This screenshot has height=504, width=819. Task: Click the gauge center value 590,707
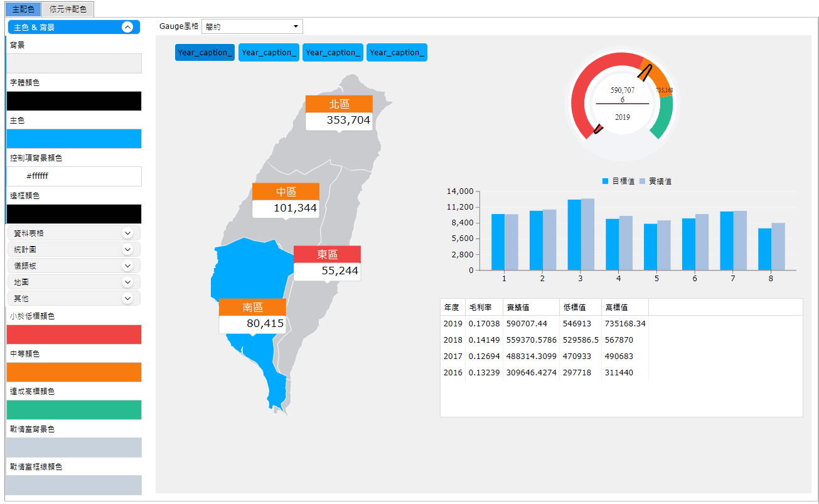coord(623,90)
